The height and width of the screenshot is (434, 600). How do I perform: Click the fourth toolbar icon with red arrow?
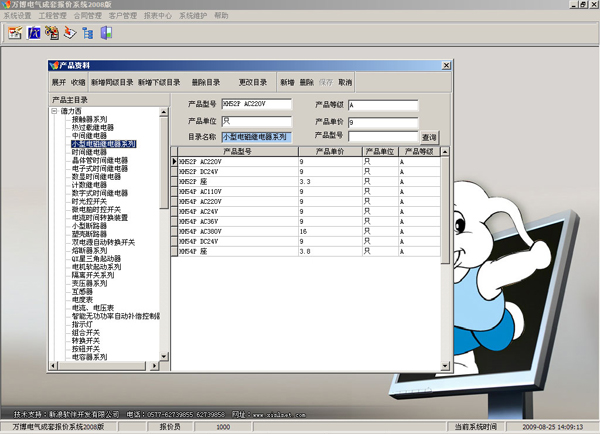click(x=69, y=33)
